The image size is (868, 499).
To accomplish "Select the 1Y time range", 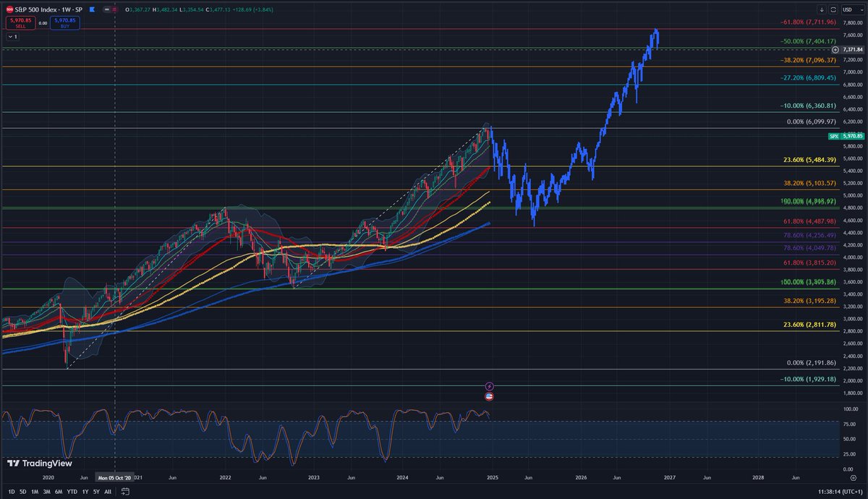I will (x=85, y=491).
